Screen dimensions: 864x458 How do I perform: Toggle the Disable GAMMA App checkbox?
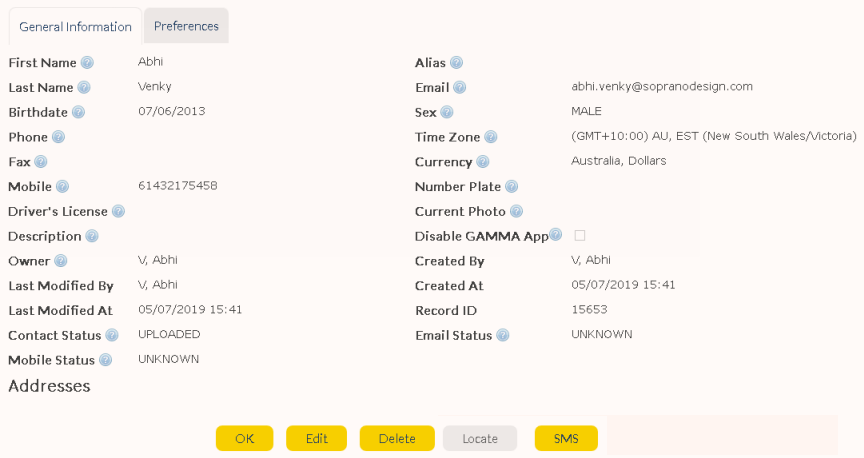coord(579,235)
